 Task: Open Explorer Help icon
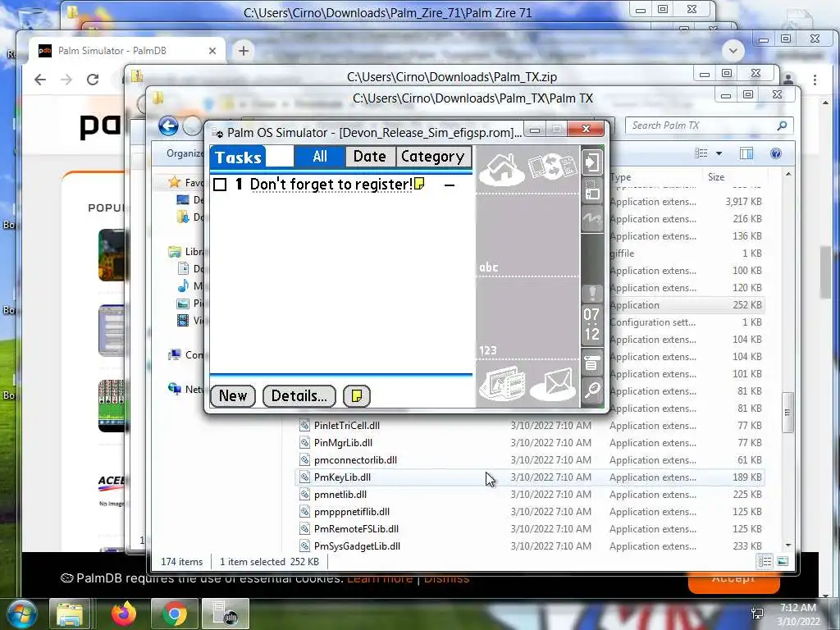[776, 153]
